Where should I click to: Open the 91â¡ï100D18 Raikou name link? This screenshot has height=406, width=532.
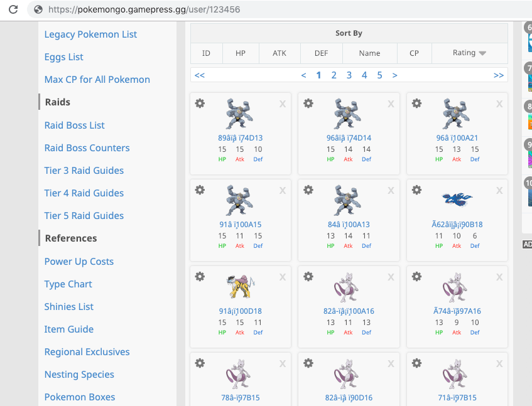[x=240, y=311]
